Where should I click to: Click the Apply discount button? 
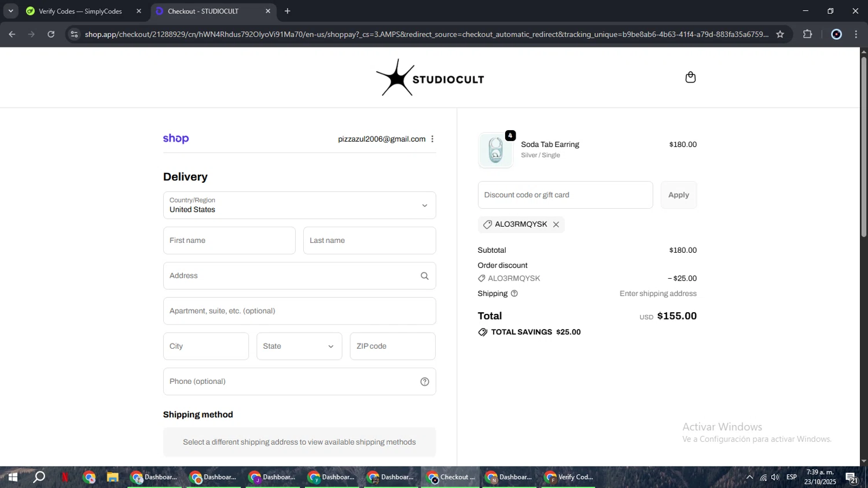pos(679,195)
